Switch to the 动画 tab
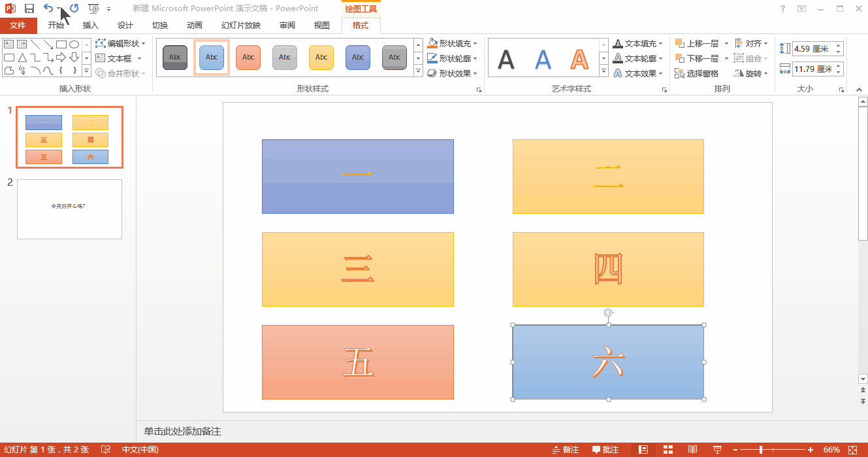Screen dimensions: 868x457 (194, 25)
